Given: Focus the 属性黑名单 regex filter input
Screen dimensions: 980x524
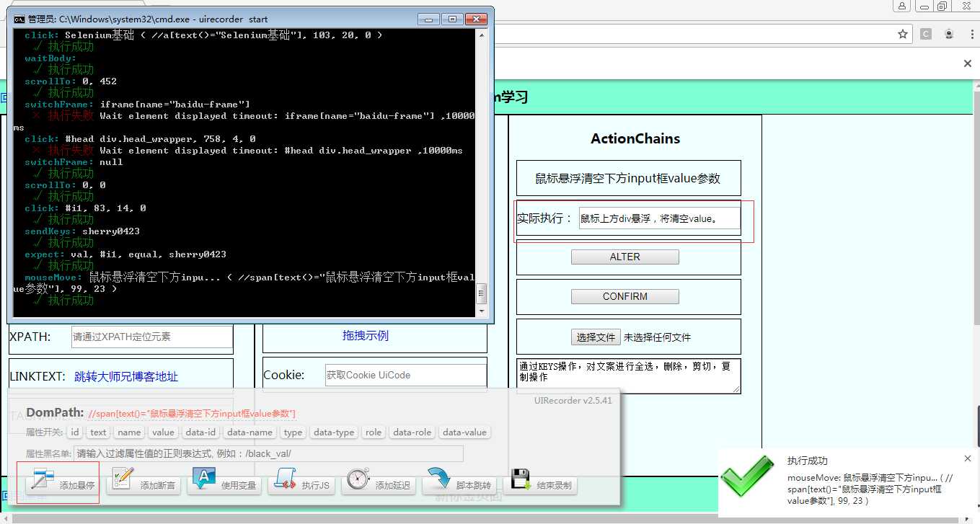Looking at the screenshot, I should [268, 453].
